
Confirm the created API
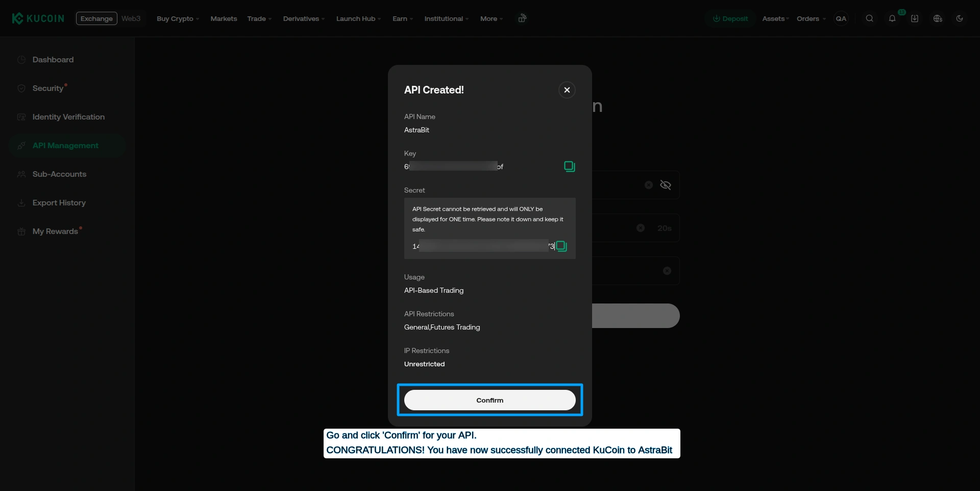tap(490, 400)
